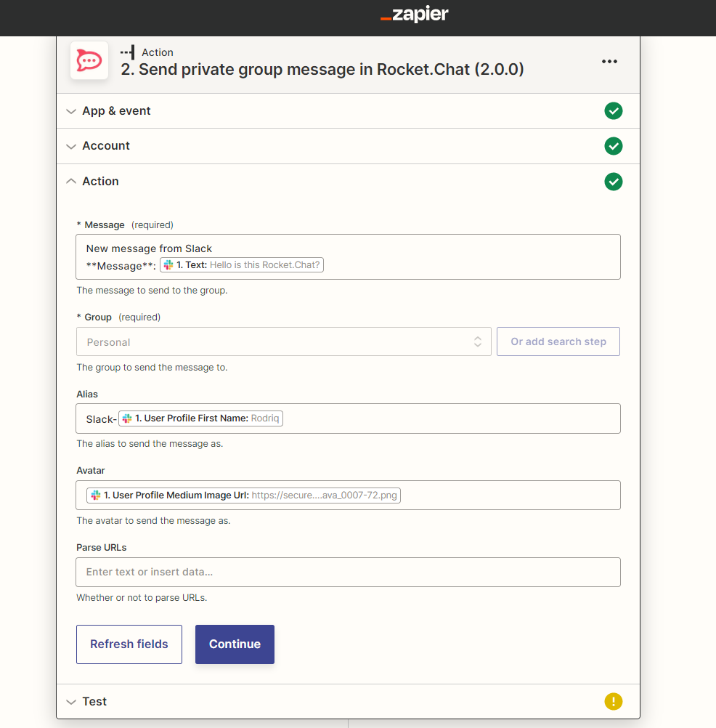Click into the Parse URLs input field

(x=348, y=572)
